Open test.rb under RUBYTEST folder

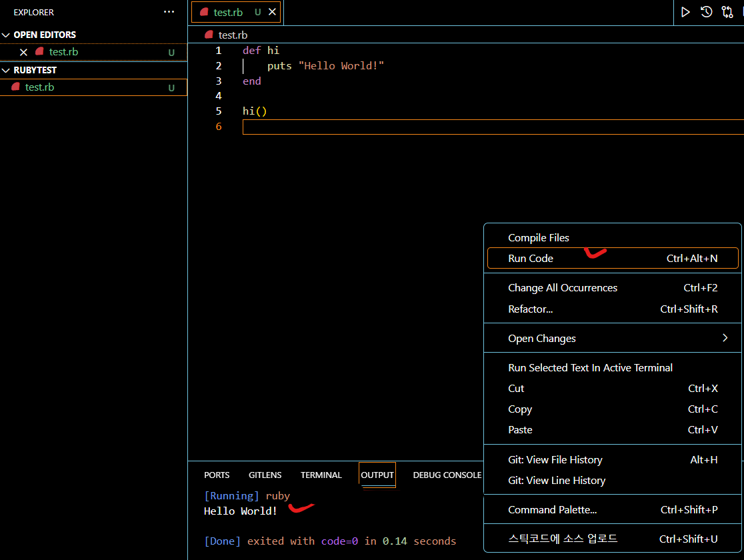pos(93,87)
